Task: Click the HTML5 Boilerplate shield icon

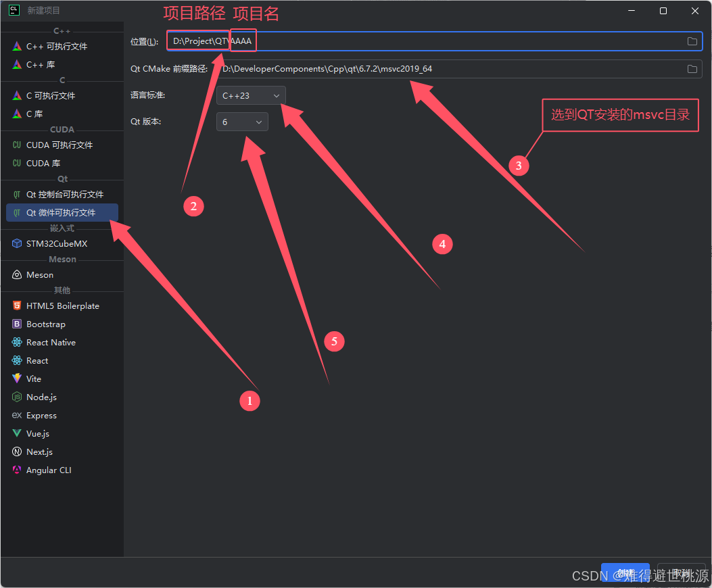Action: tap(17, 305)
